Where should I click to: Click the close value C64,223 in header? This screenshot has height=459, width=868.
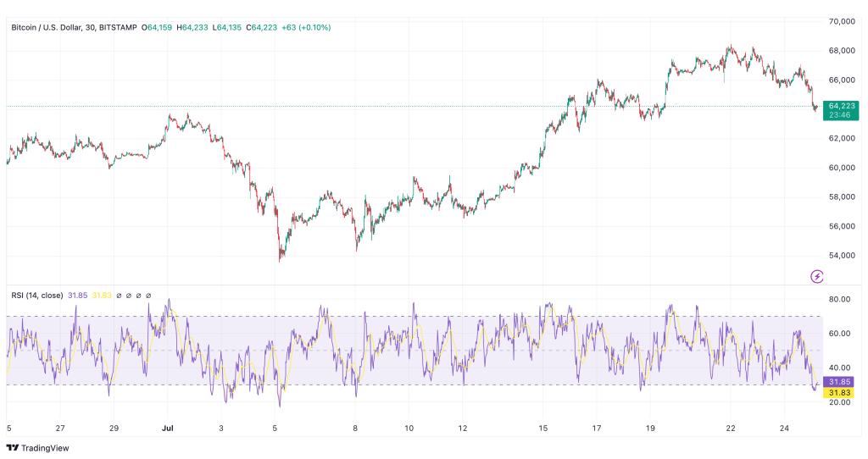[x=261, y=27]
